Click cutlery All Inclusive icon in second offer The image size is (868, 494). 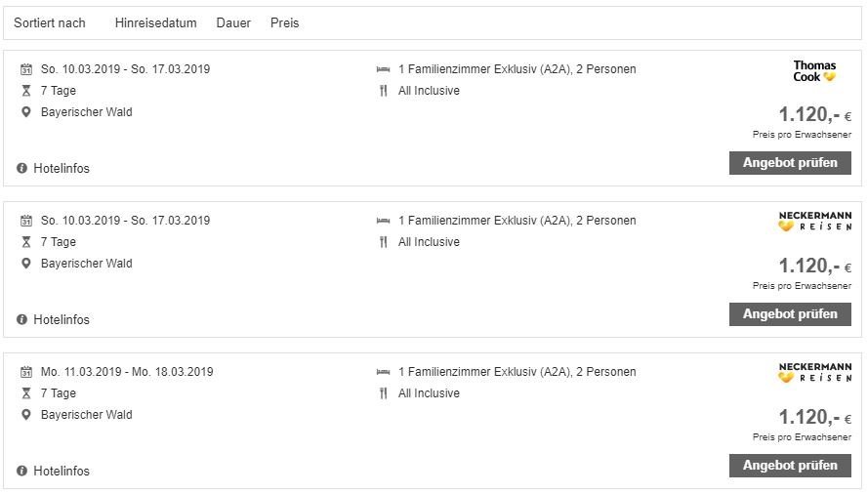tap(383, 242)
